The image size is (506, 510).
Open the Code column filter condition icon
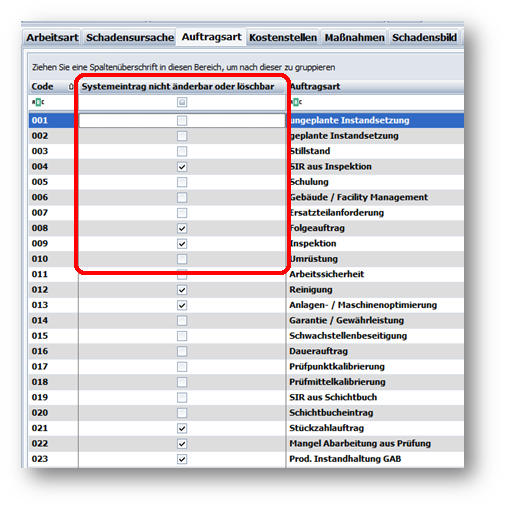pos(38,102)
